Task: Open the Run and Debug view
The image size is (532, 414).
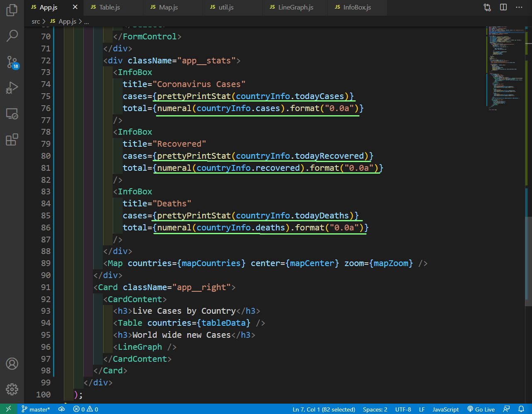Action: pyautogui.click(x=12, y=88)
